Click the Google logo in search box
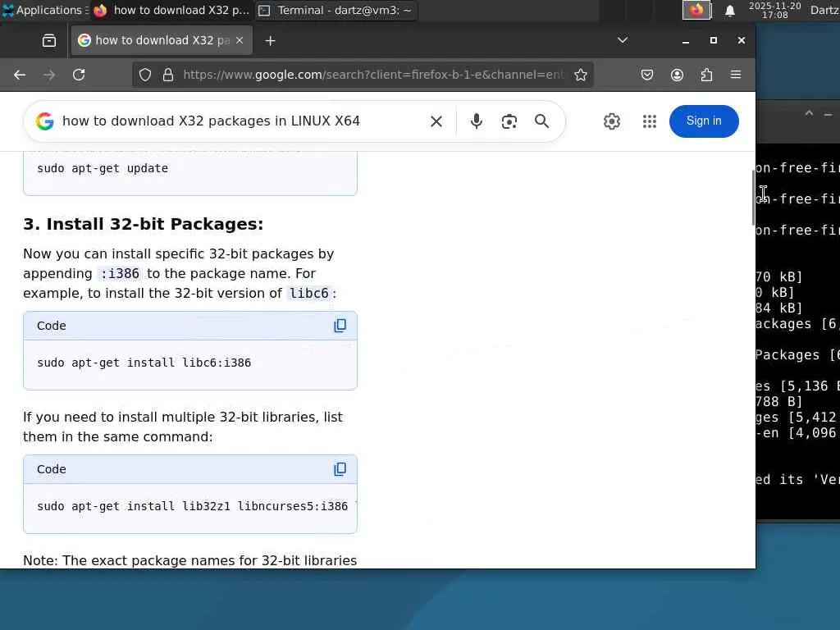The width and height of the screenshot is (840, 630). 45,121
